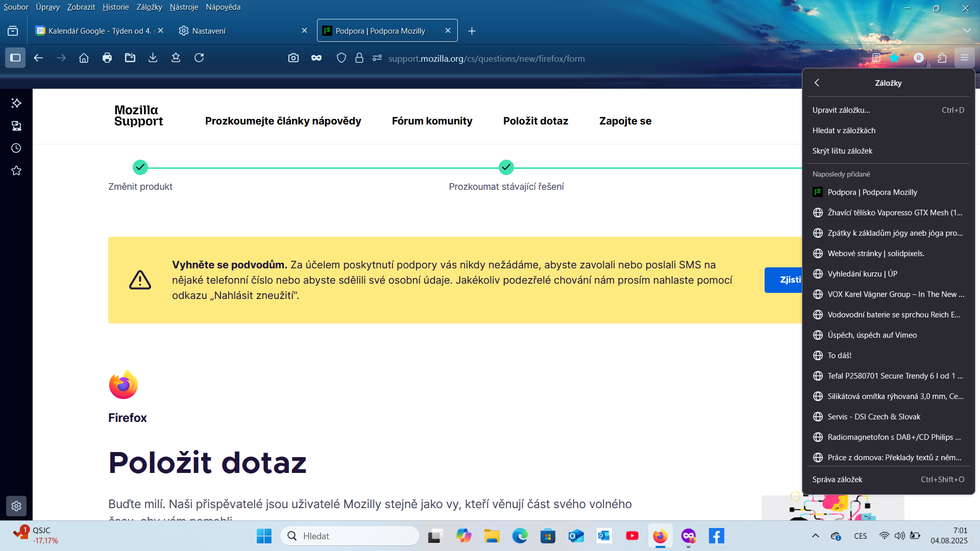Show hidden system tray icons chevron

click(x=815, y=536)
